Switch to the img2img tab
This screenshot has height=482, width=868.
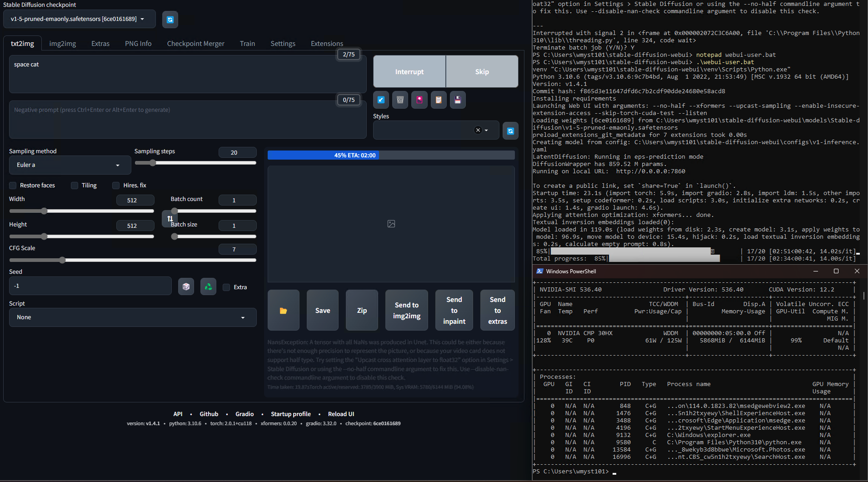click(x=63, y=44)
